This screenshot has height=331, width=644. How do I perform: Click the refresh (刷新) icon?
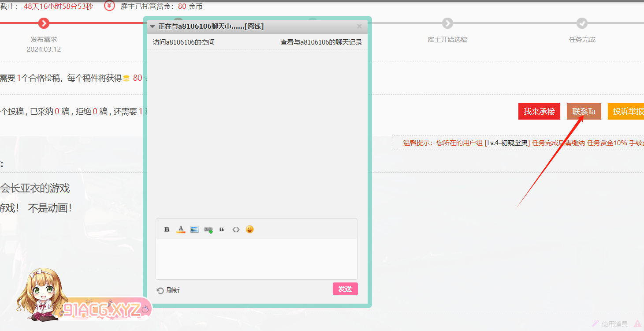tap(160, 290)
